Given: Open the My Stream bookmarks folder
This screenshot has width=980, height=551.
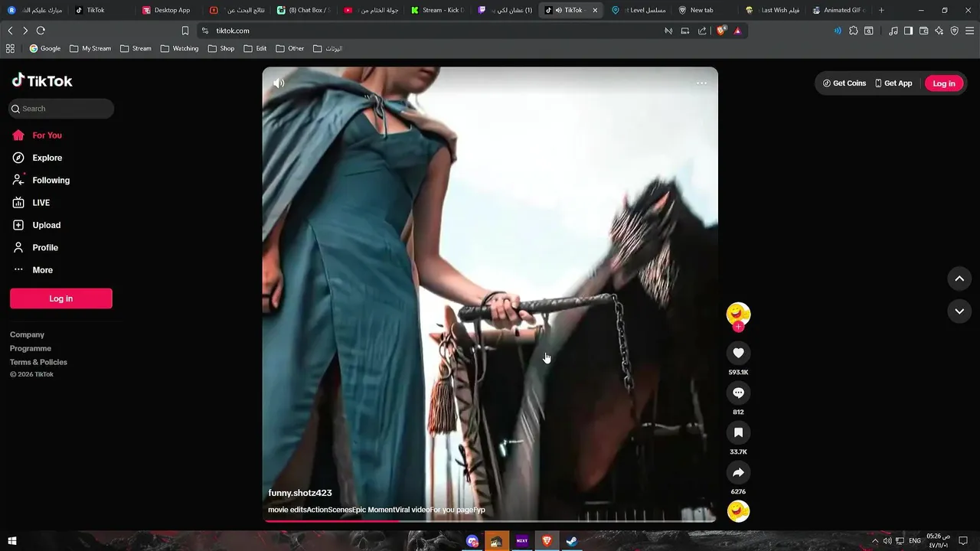Looking at the screenshot, I should (90, 48).
